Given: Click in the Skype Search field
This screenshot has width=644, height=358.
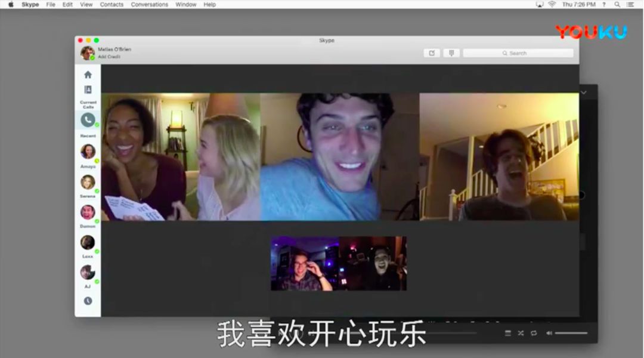Looking at the screenshot, I should tap(518, 53).
